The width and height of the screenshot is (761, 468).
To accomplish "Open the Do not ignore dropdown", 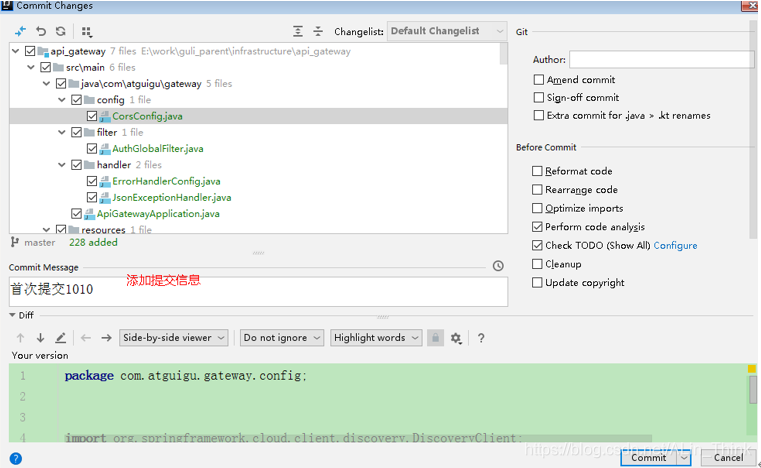I will point(281,337).
